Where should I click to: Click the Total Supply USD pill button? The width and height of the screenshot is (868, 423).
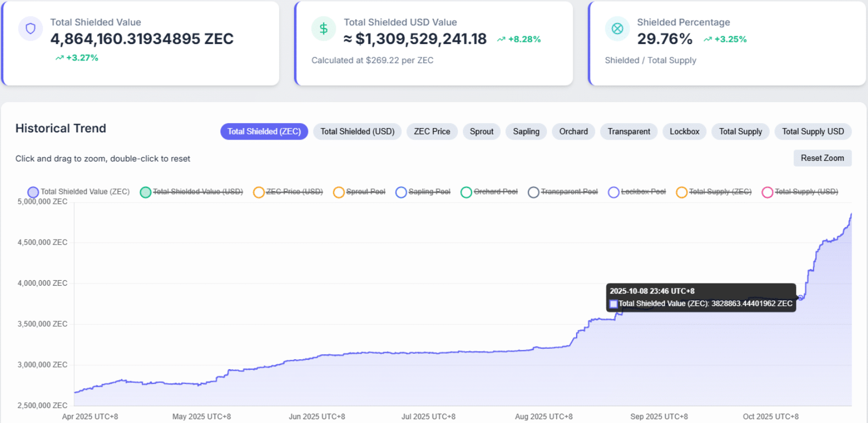[812, 132]
